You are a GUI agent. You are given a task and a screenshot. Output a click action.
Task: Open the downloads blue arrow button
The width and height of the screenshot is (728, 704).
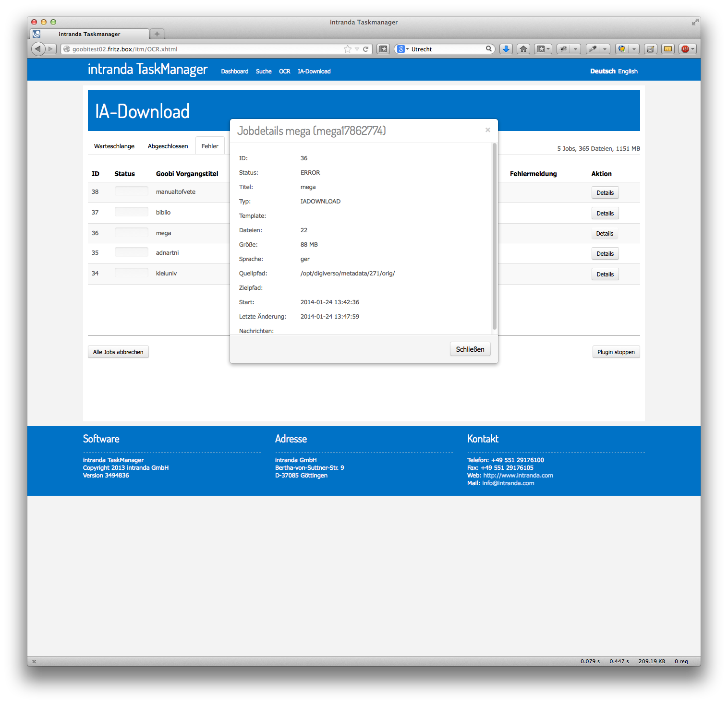point(506,49)
